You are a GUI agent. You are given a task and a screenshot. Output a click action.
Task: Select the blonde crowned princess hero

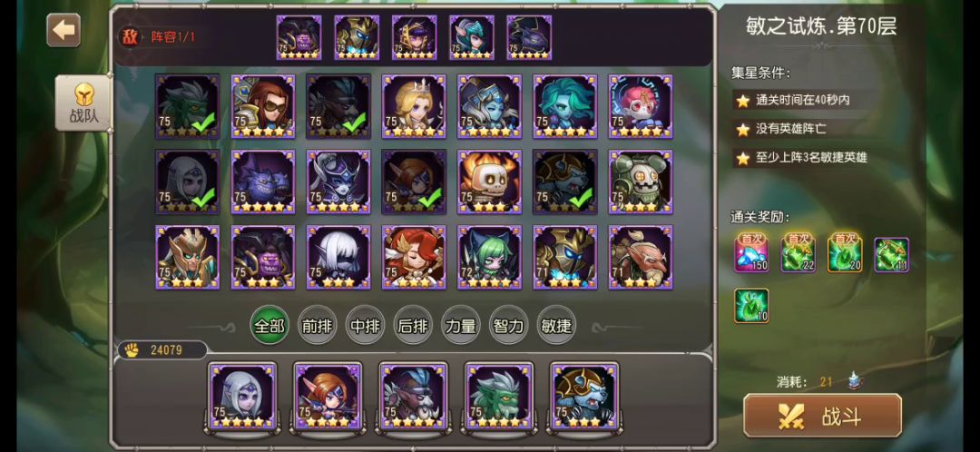coord(414,106)
